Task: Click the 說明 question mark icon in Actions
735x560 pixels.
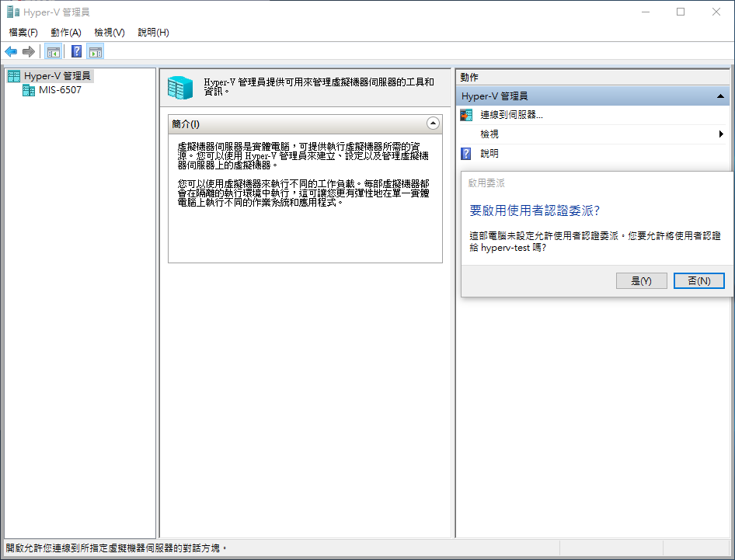Action: pyautogui.click(x=466, y=154)
